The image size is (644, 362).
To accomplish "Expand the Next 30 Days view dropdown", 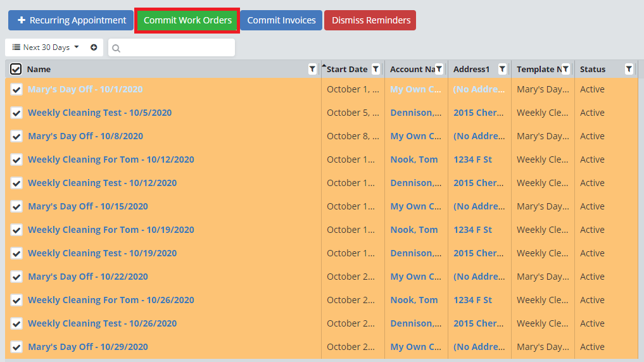I will click(46, 47).
